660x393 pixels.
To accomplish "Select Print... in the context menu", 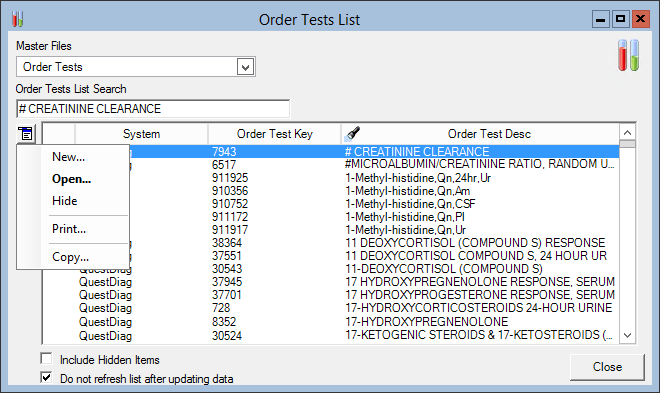I will click(69, 229).
